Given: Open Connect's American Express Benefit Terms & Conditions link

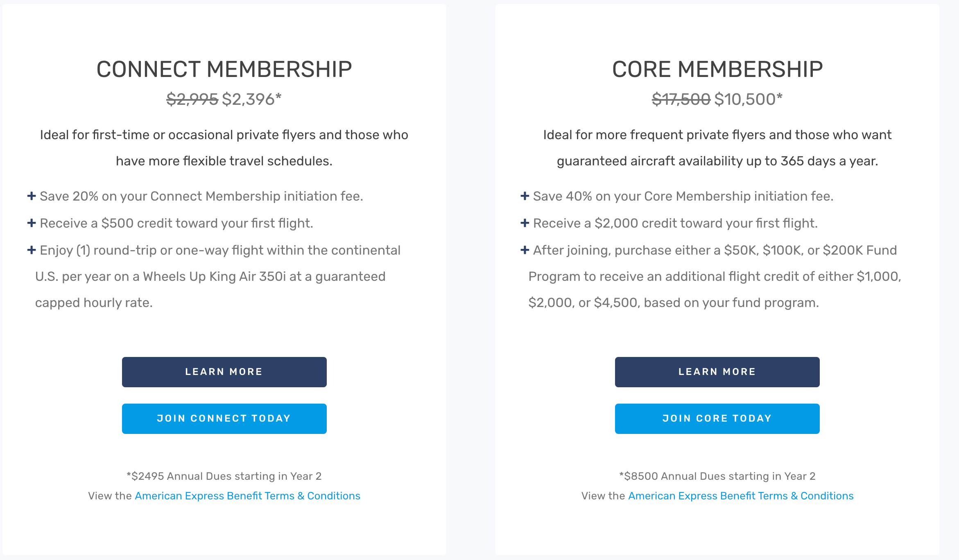Looking at the screenshot, I should tap(247, 496).
